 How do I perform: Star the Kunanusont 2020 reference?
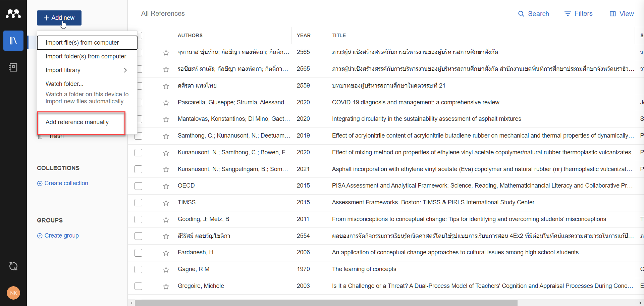166,153
